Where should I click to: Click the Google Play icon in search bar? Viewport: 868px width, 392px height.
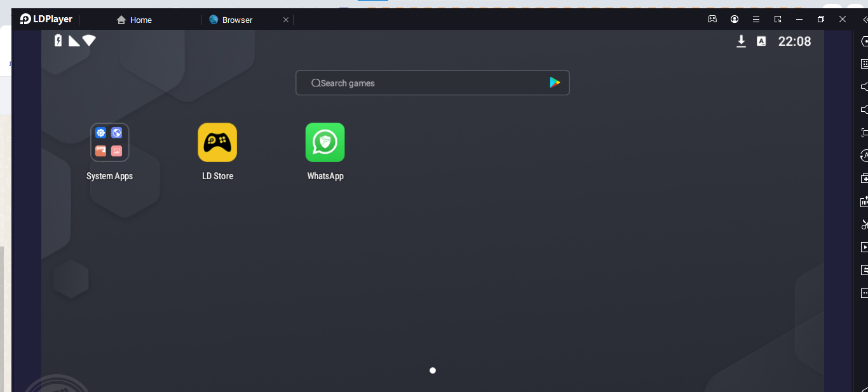(x=555, y=83)
